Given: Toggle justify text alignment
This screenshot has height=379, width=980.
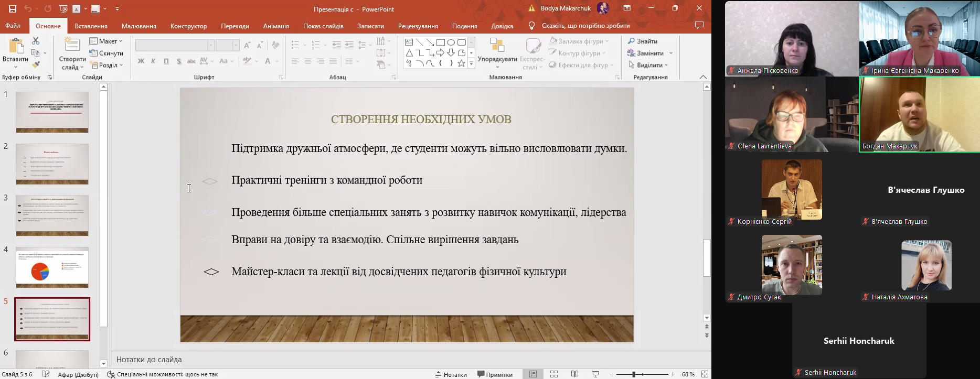Looking at the screenshot, I should pos(333,61).
